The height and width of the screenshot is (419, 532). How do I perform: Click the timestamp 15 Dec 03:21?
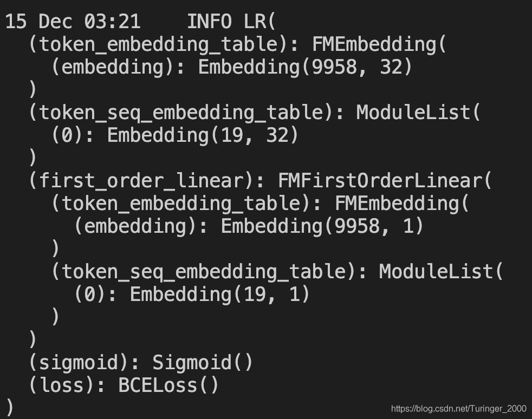[x=73, y=21]
